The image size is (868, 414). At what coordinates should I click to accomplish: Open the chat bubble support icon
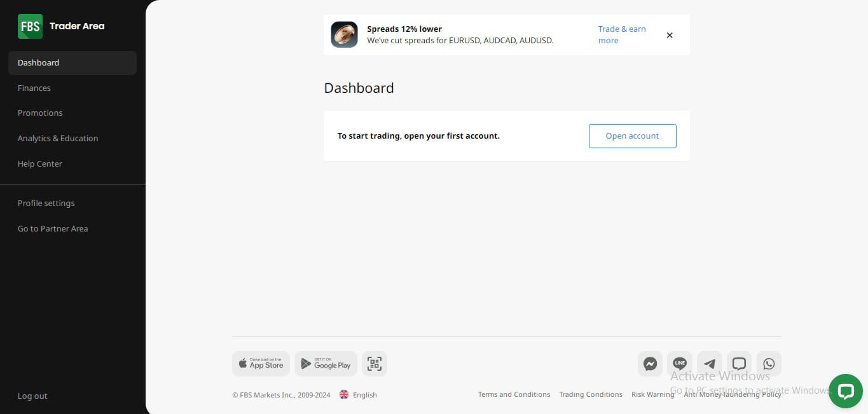click(739, 364)
